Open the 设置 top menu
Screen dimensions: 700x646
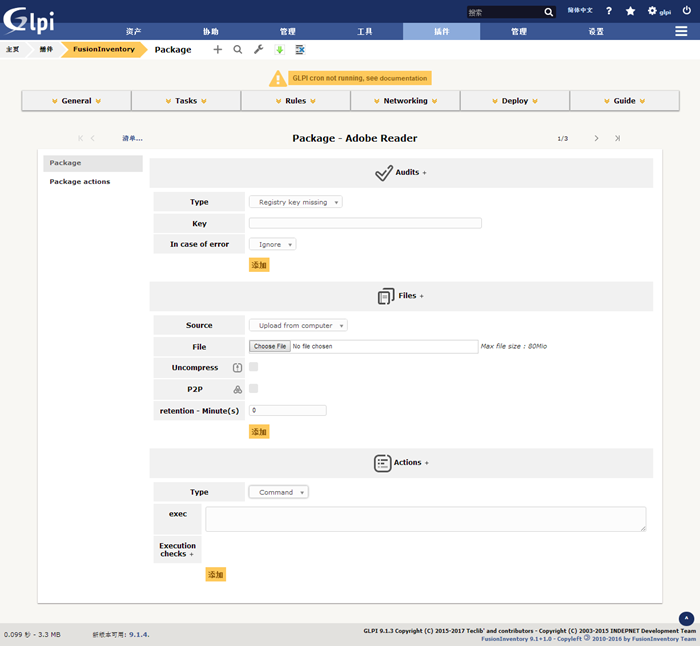click(x=596, y=32)
